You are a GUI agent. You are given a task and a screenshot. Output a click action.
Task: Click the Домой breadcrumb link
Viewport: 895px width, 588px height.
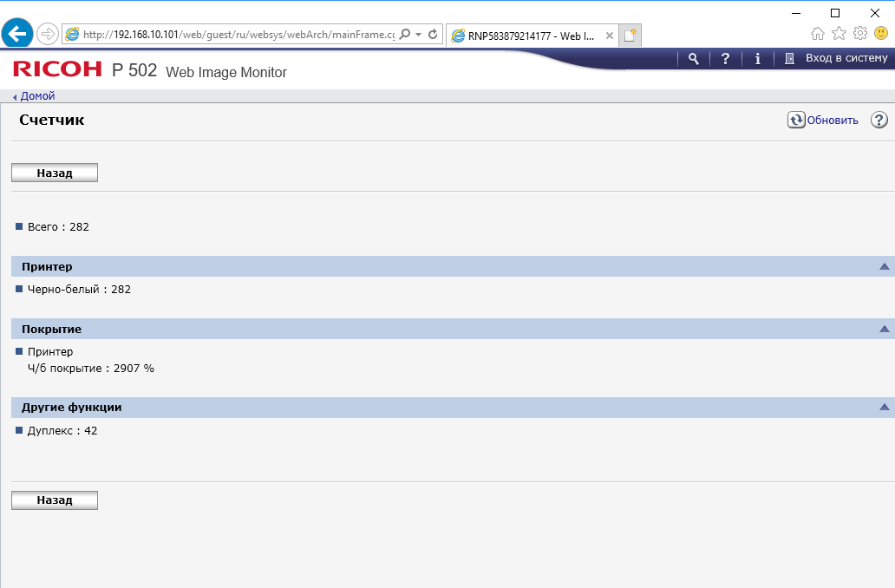[37, 96]
